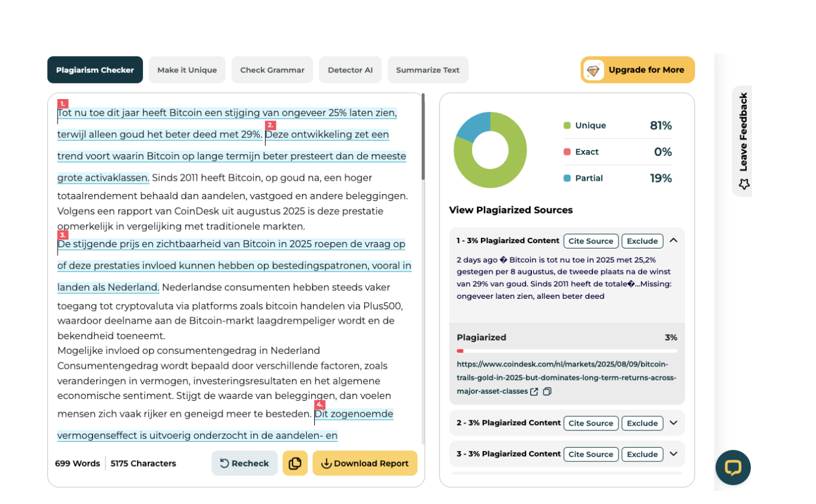The image size is (816, 504).
Task: Click the '699 Words' counter
Action: coord(78,464)
